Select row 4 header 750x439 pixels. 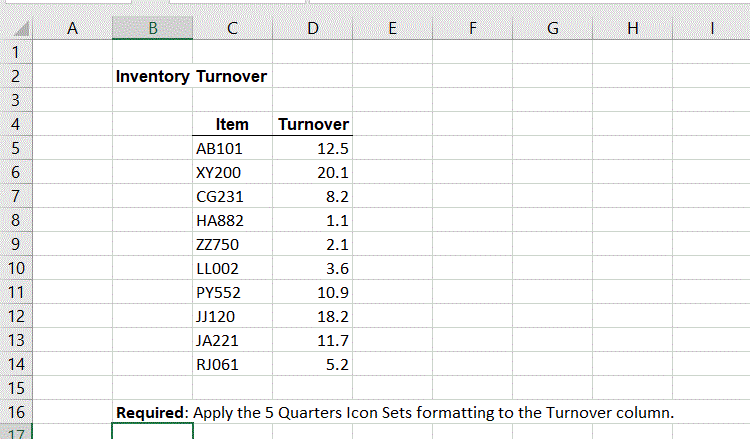(16, 124)
